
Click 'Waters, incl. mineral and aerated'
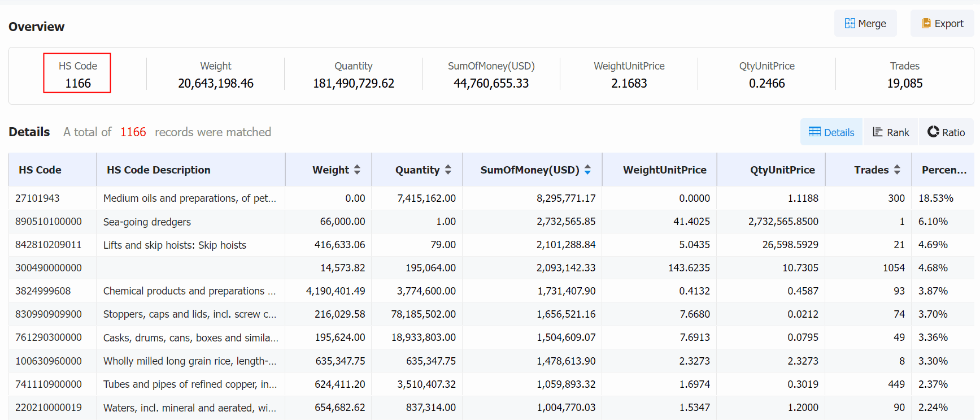coord(190,408)
